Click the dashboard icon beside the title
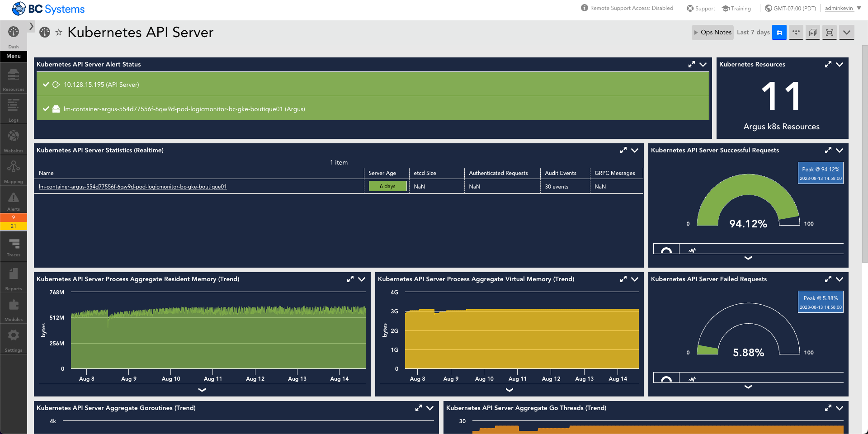This screenshot has width=868, height=434. (45, 32)
